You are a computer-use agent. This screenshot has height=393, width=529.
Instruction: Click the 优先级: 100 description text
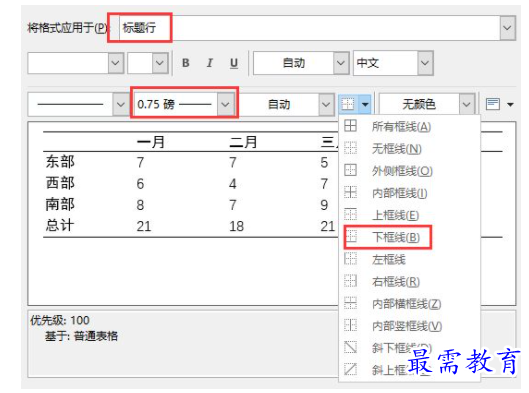[60, 320]
